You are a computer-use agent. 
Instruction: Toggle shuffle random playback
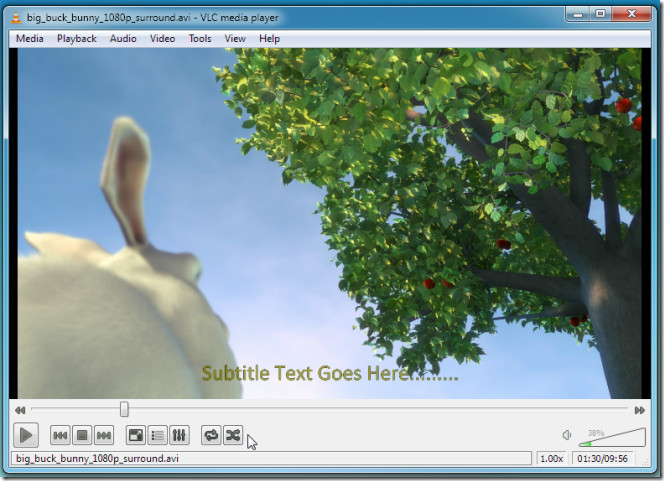[233, 435]
